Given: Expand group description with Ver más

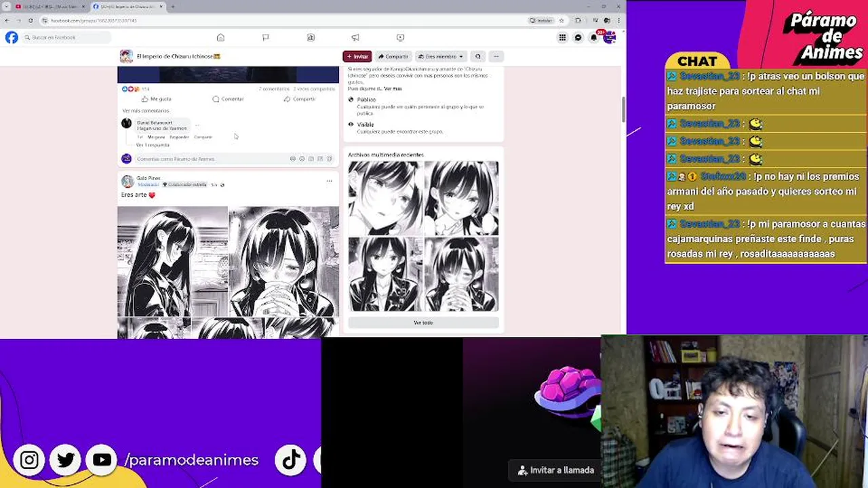Looking at the screenshot, I should click(x=393, y=89).
